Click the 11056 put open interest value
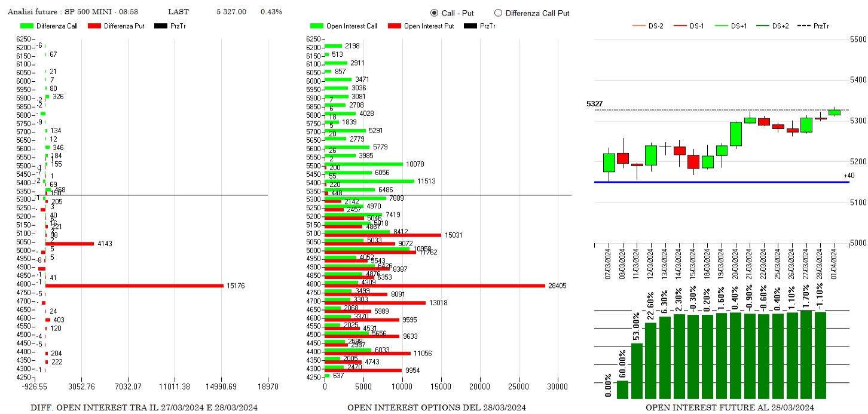The image size is (868, 414). pyautogui.click(x=423, y=354)
